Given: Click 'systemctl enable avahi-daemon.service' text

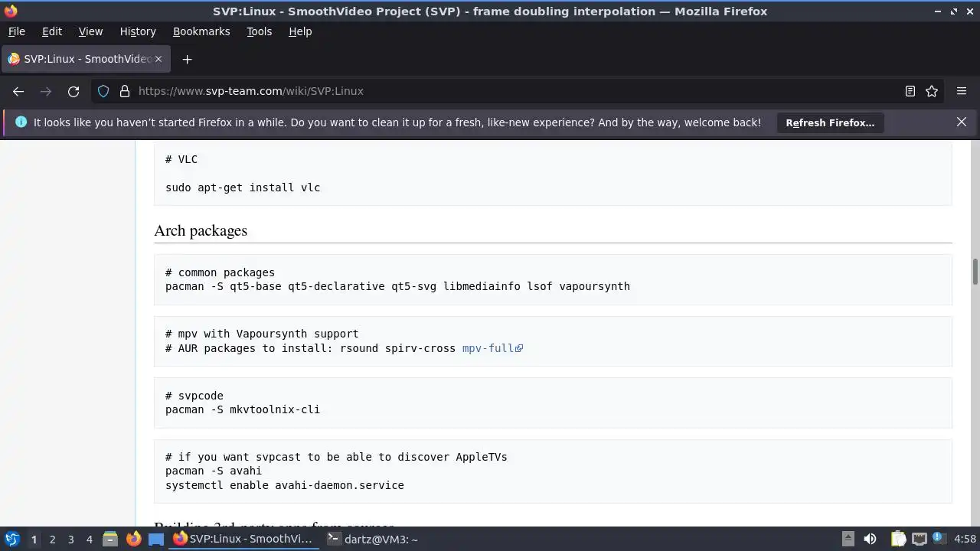Looking at the screenshot, I should click(x=285, y=485).
